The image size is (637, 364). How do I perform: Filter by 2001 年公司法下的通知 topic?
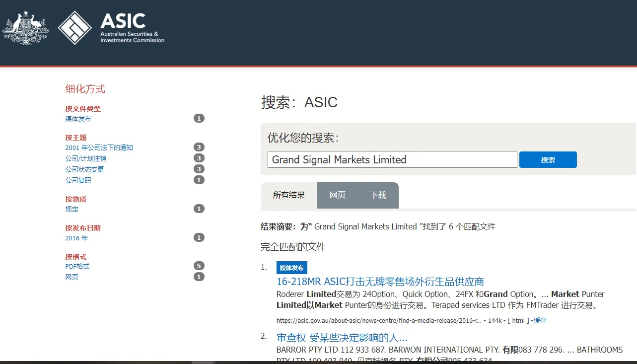[x=99, y=147]
